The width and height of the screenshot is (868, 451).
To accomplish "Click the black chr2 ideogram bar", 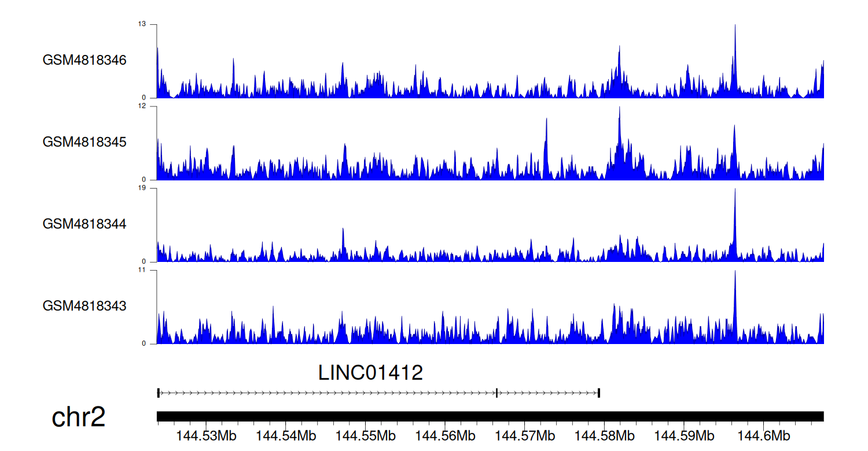I will [x=490, y=416].
